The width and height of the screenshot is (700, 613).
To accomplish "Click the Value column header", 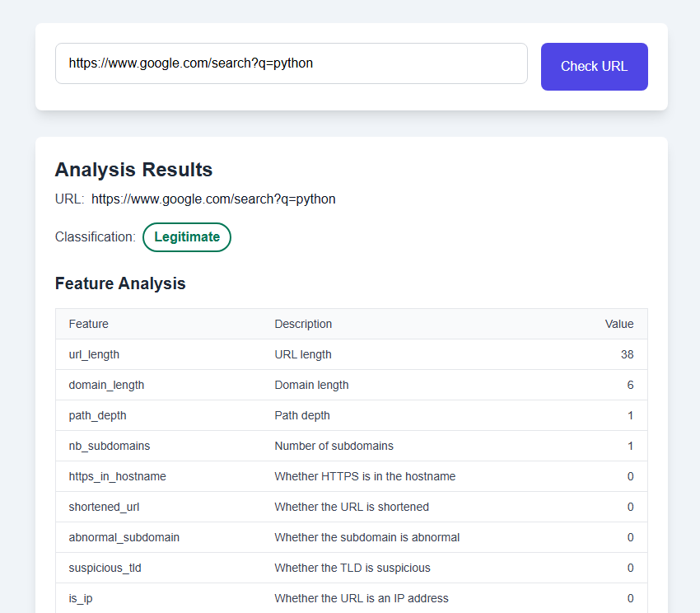I will [619, 324].
